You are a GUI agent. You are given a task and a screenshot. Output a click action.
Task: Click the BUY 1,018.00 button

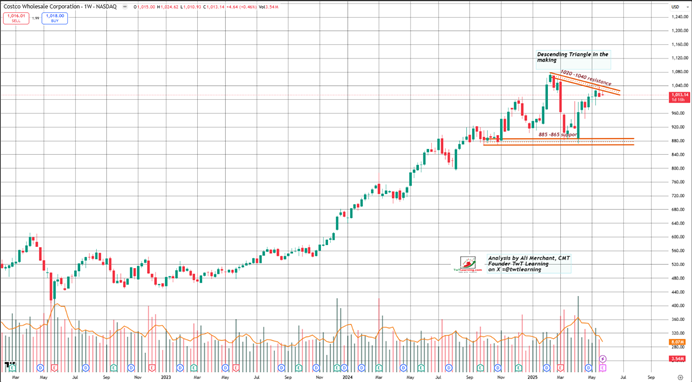[x=55, y=18]
